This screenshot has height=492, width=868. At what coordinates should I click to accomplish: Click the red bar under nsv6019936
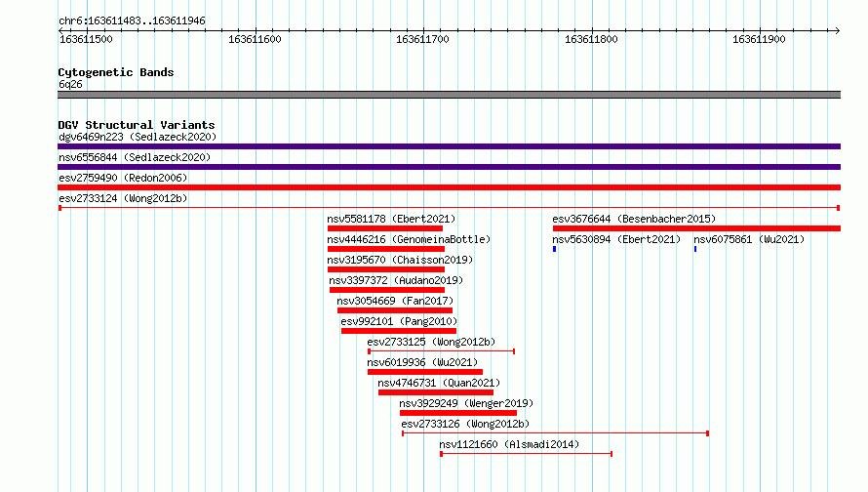point(425,372)
